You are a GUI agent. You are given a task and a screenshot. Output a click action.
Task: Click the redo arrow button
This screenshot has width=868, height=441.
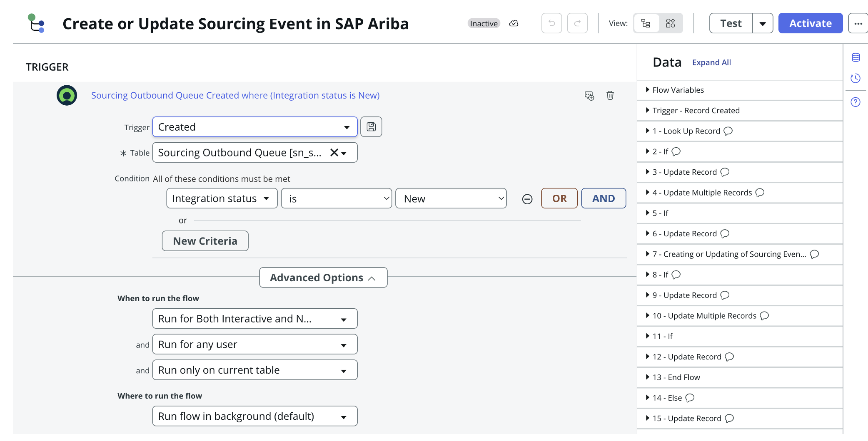pos(577,23)
